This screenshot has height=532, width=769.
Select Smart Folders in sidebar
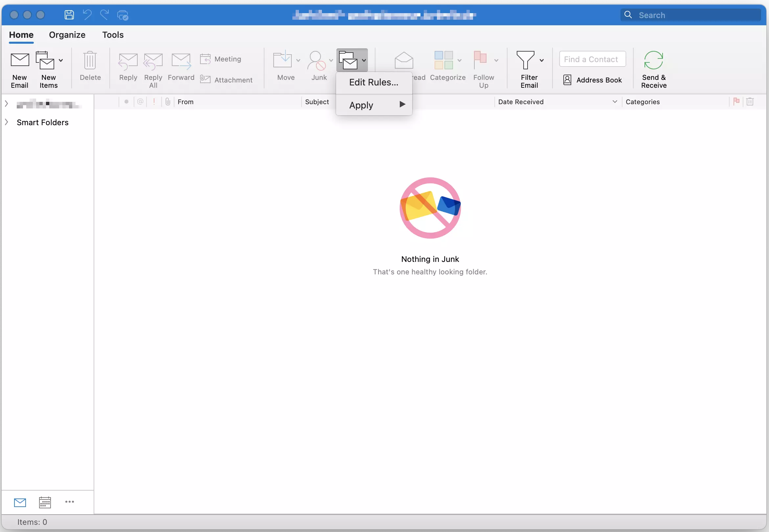coord(43,122)
